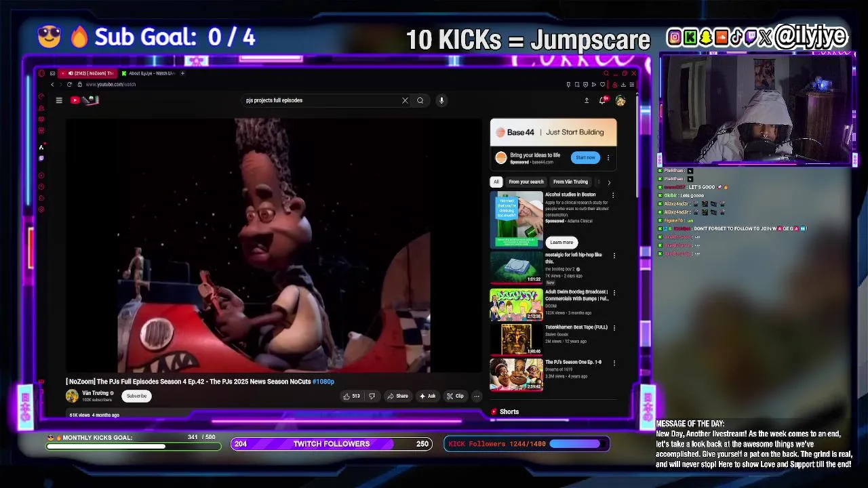This screenshot has height=488, width=868.
Task: Go to YouTube home via logo
Action: (85, 100)
